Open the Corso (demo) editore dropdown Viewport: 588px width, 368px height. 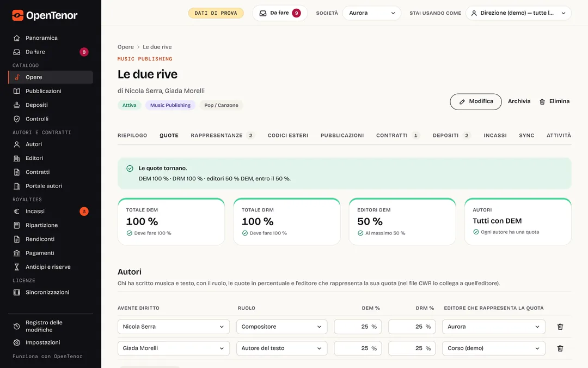tap(493, 348)
